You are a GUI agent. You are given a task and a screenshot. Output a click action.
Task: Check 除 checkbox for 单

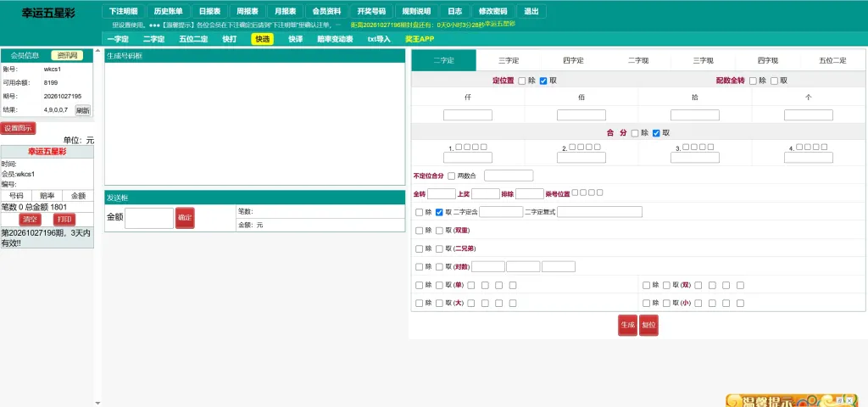[x=420, y=285]
